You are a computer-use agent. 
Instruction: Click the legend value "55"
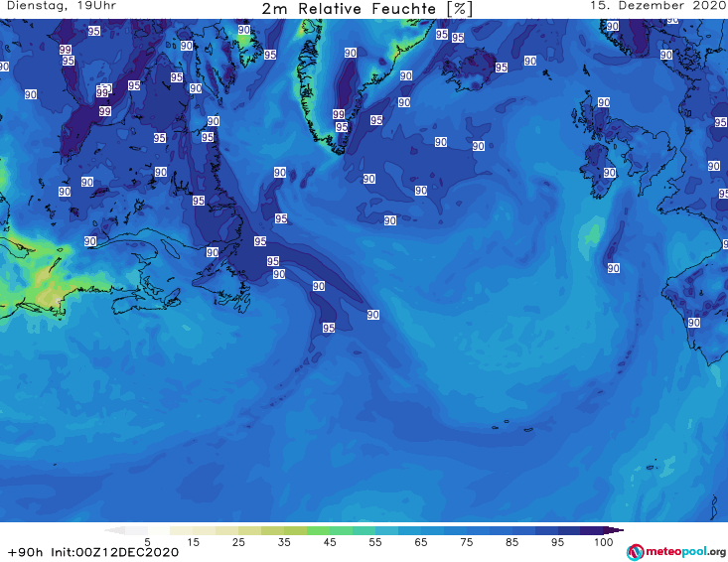pos(375,542)
